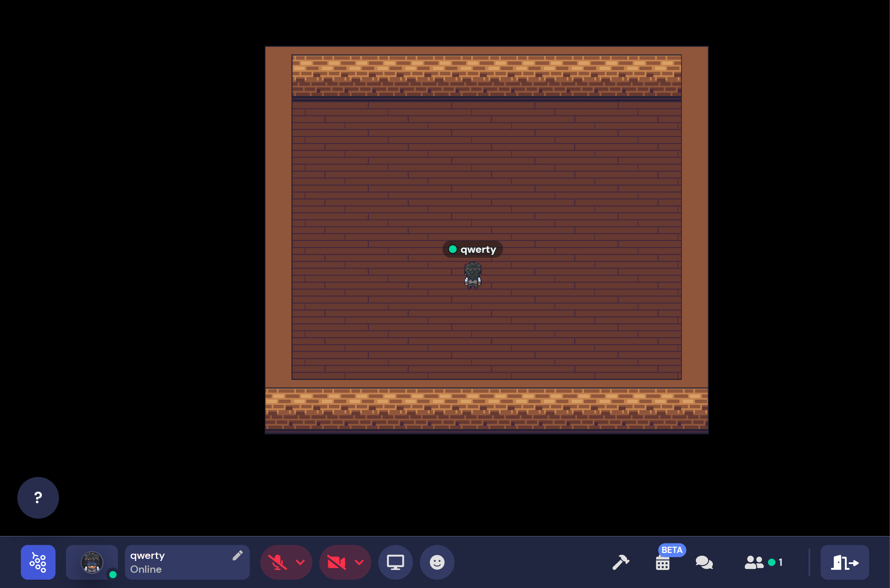Click the character sprite in the room
Image resolution: width=890 pixels, height=588 pixels.
(473, 276)
